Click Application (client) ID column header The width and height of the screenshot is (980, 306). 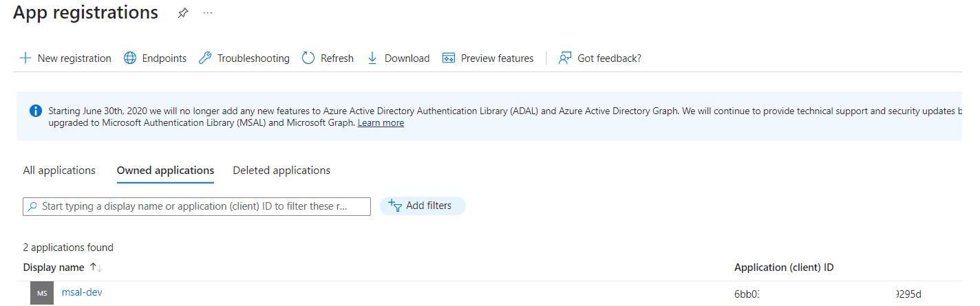pos(784,267)
